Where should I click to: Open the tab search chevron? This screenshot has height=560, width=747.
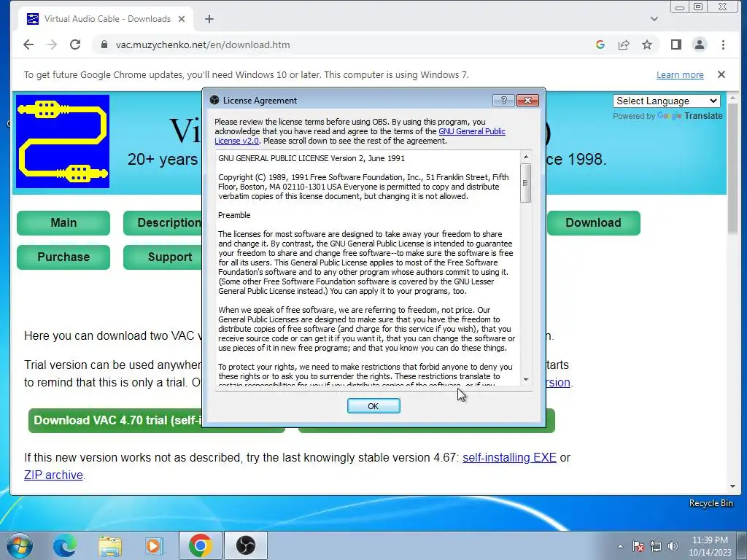pyautogui.click(x=654, y=19)
